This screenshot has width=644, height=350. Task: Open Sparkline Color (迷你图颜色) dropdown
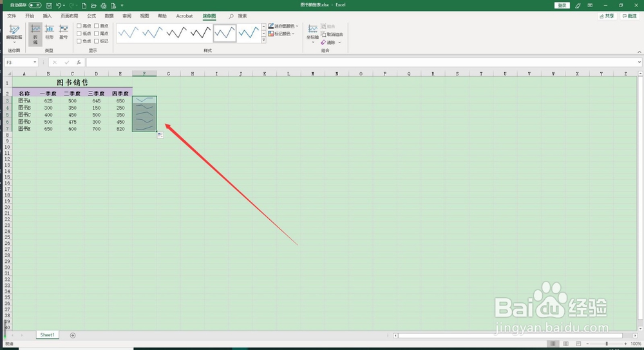click(283, 26)
